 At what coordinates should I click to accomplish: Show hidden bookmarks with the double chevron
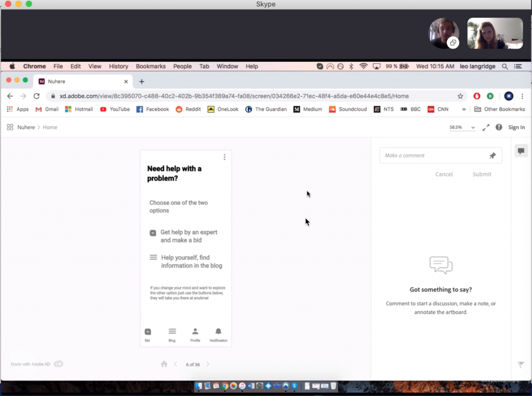coord(464,110)
